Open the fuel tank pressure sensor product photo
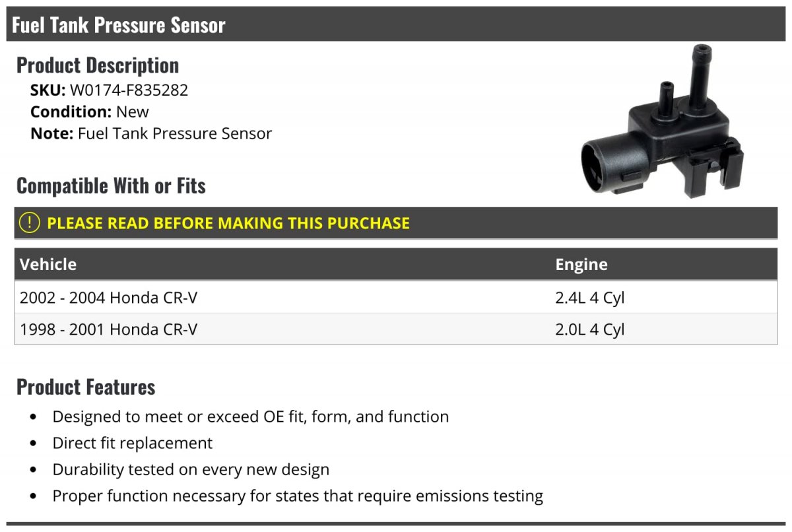 pyautogui.click(x=662, y=121)
